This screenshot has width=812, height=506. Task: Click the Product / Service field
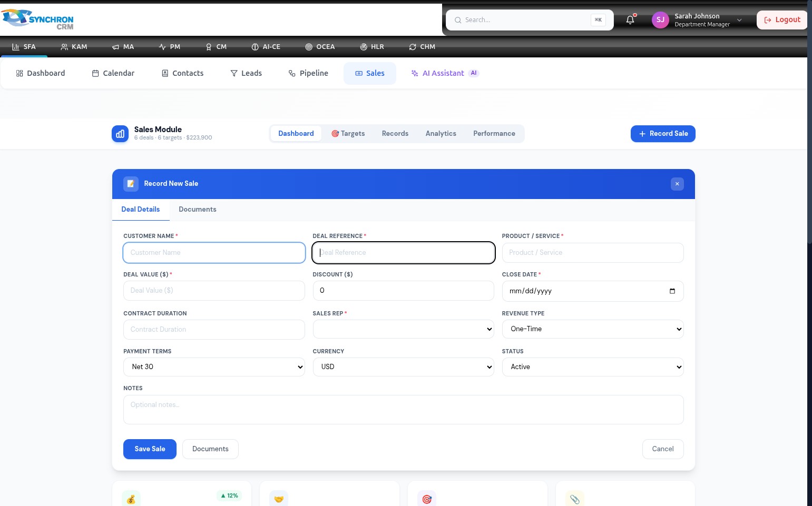click(x=593, y=253)
